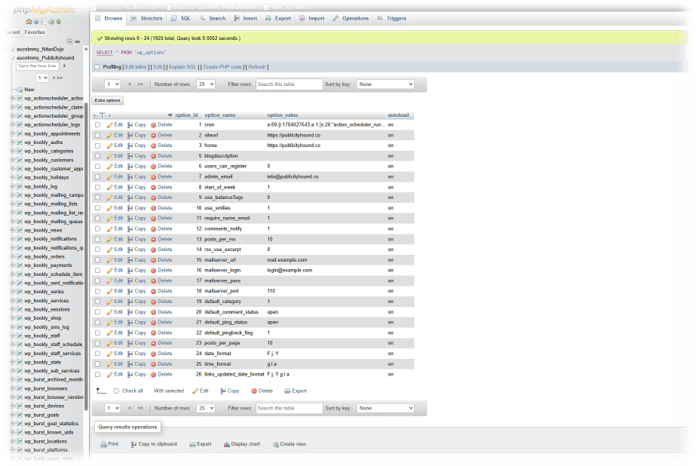The height and width of the screenshot is (466, 696).
Task: Open the Import tab
Action: point(312,19)
